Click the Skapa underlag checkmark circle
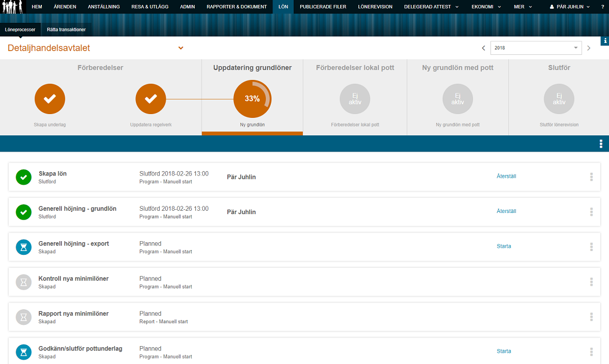 49,99
